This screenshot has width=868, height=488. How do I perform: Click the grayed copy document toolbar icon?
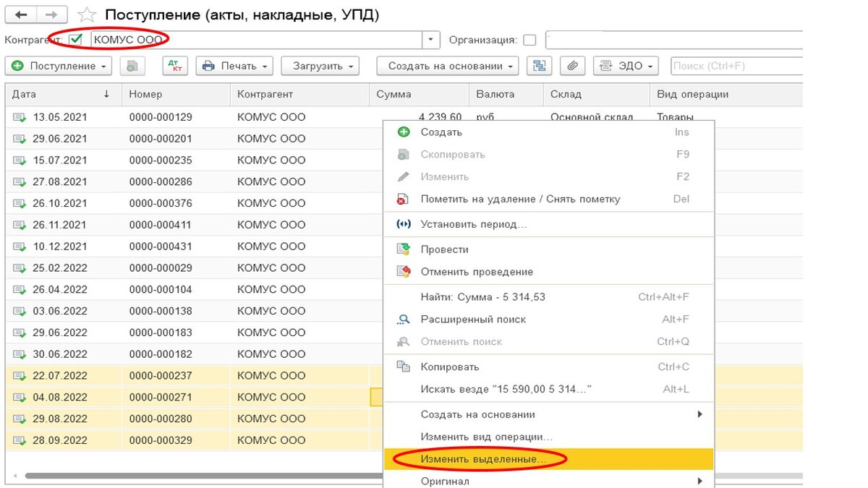point(132,66)
